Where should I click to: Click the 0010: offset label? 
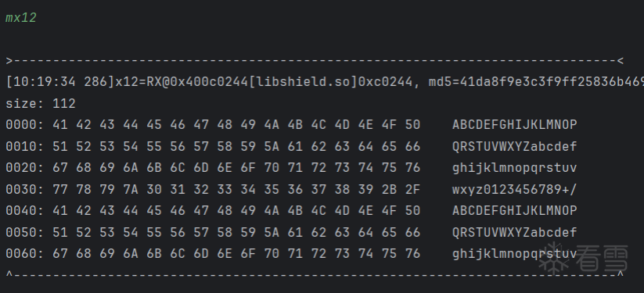[x=24, y=147]
